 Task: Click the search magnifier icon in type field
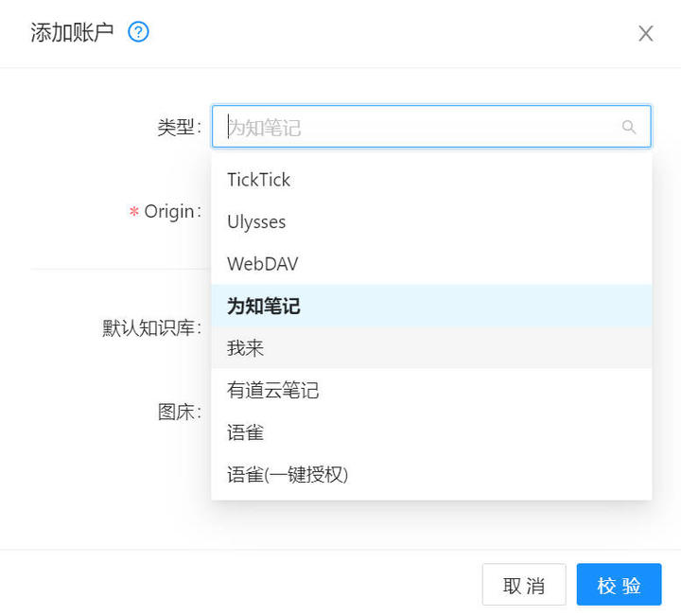628,127
